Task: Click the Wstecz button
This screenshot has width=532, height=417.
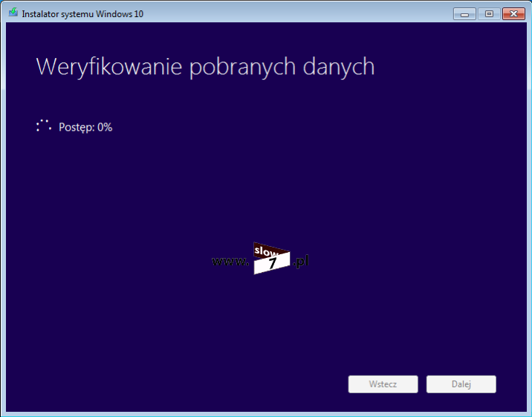Action: coord(383,384)
